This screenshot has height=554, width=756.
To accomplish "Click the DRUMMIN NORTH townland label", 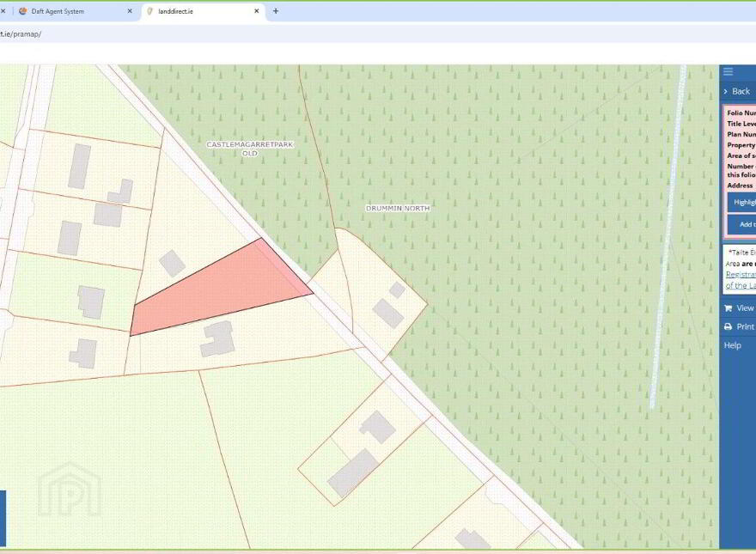I will tap(398, 209).
